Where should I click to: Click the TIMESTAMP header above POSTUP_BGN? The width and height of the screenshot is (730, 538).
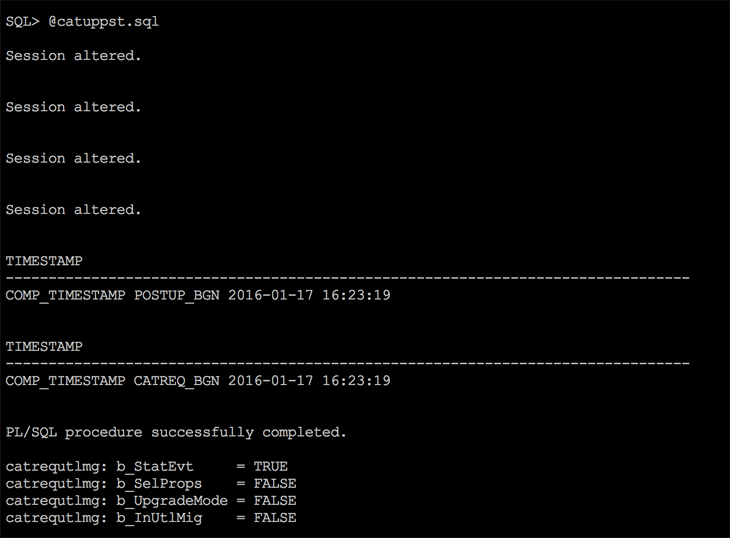click(x=44, y=261)
